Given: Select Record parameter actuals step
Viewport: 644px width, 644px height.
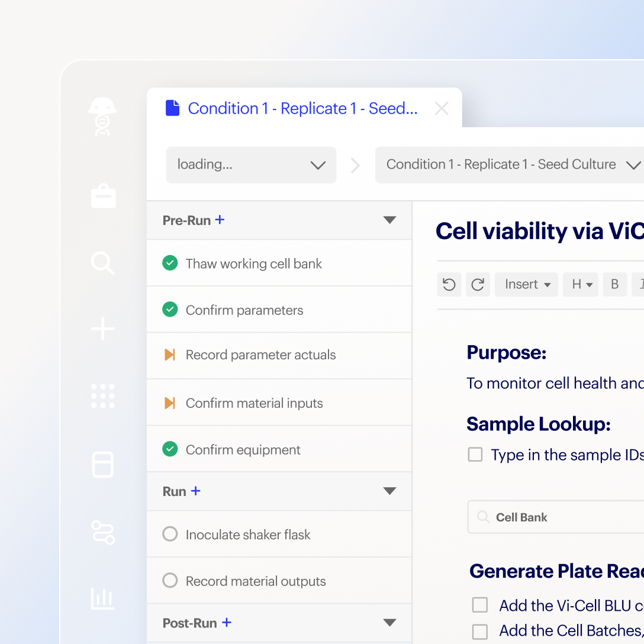Looking at the screenshot, I should 279,356.
